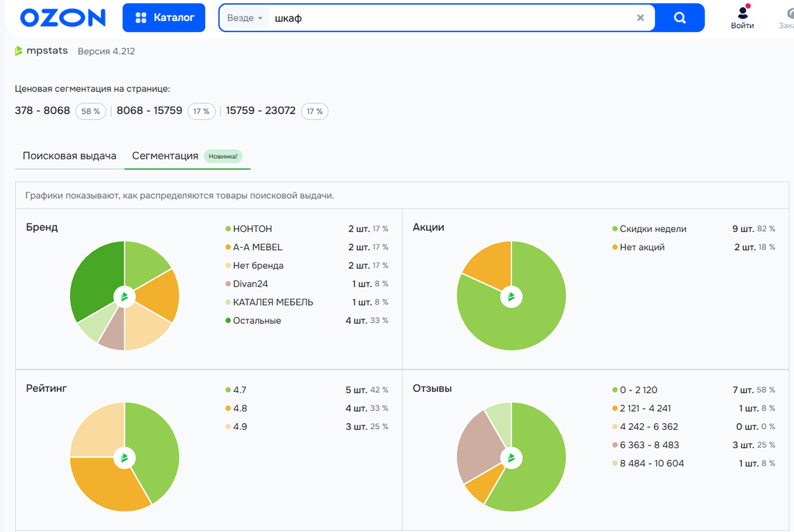Click the 58 % price segment badge
The height and width of the screenshot is (532, 794).
(x=90, y=111)
